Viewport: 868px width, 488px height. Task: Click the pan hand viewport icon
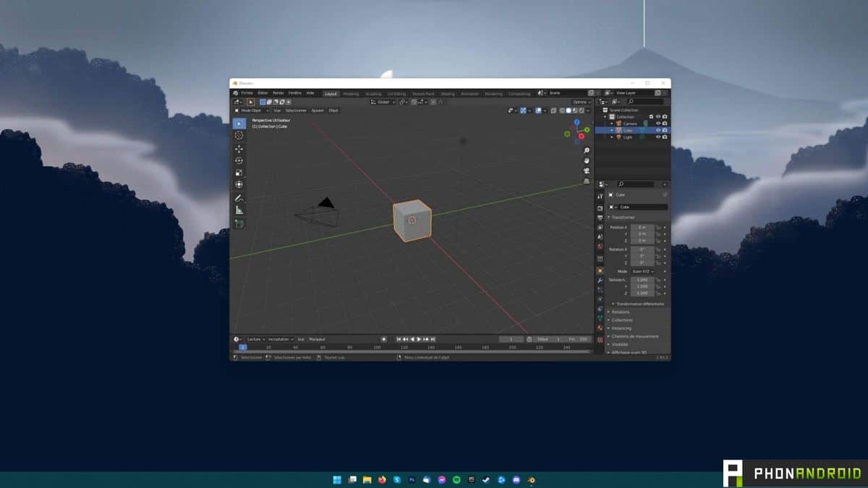tap(587, 160)
